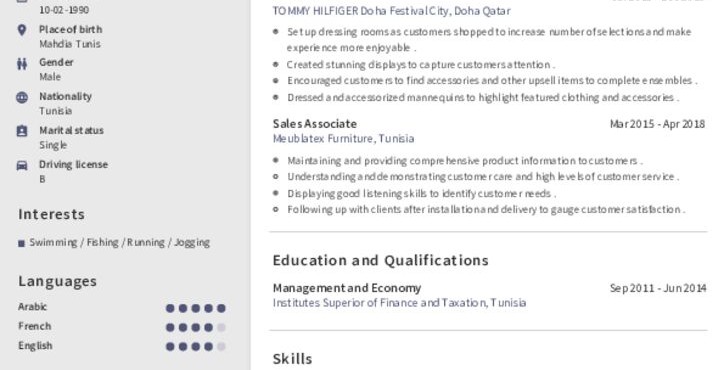Viewport: 724px width, 370px height.
Task: Select the Sales Associate job title
Action: click(x=315, y=124)
